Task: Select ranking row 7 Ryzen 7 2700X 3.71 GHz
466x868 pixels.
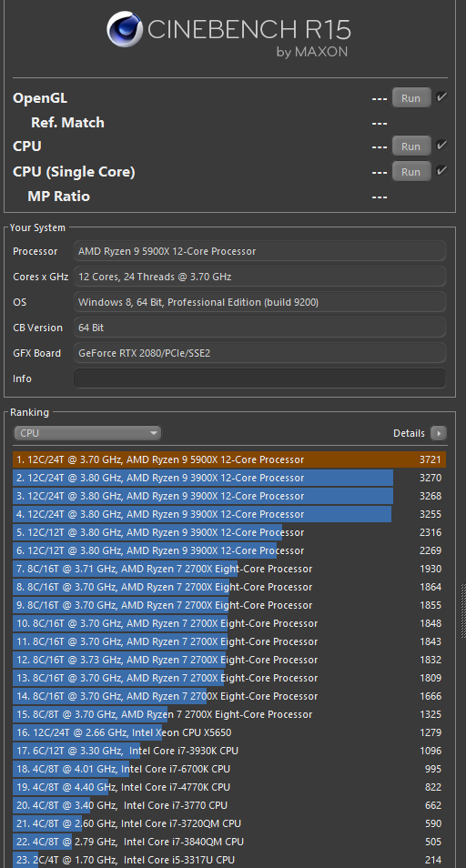Action: [229, 569]
